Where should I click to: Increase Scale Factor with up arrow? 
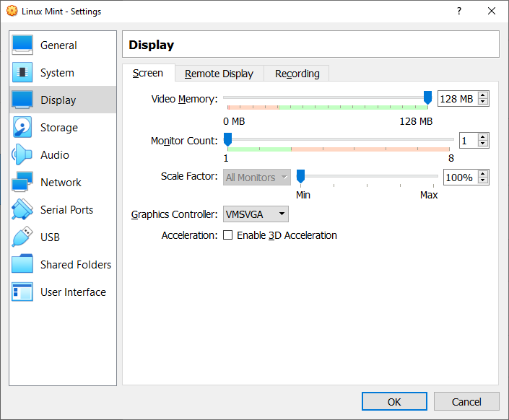(483, 174)
